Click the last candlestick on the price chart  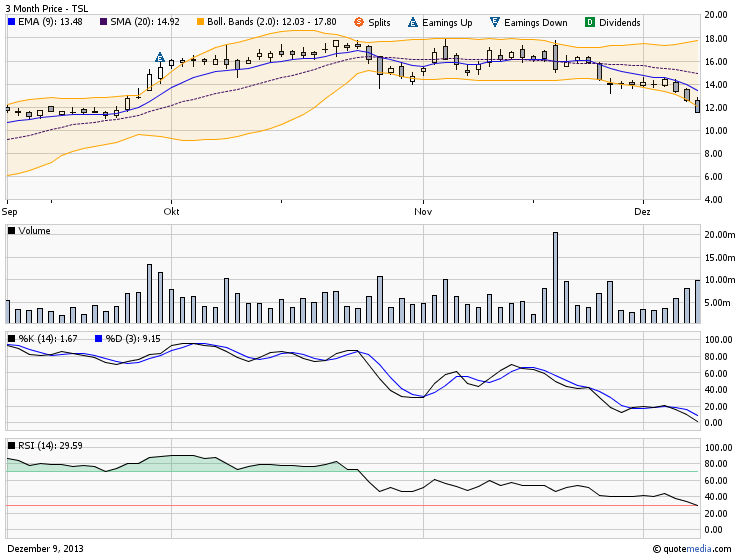[x=697, y=105]
